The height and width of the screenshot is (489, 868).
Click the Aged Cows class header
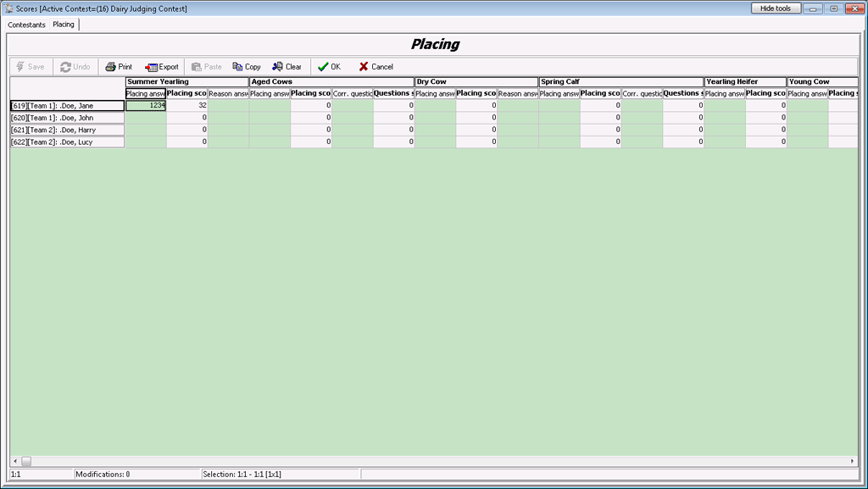tap(331, 81)
